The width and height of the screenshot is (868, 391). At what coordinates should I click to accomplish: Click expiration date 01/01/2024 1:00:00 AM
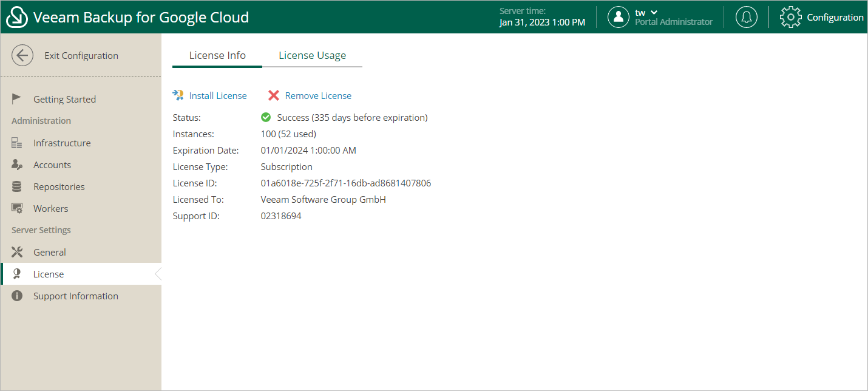click(x=309, y=150)
